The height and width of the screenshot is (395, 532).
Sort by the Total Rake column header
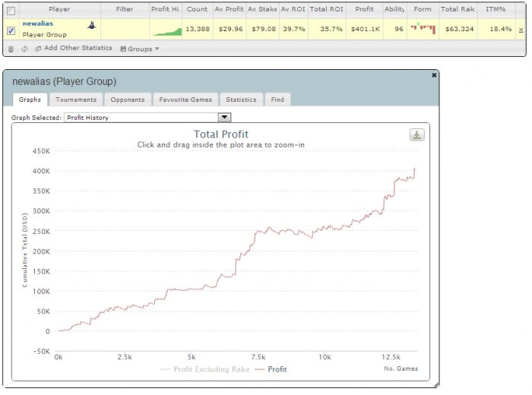pos(458,9)
